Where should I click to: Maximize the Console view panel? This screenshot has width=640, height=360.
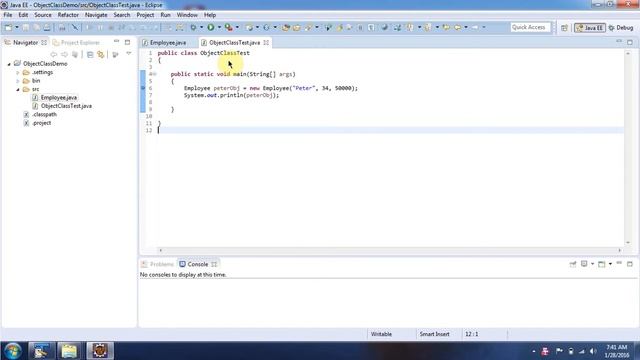coord(630,264)
